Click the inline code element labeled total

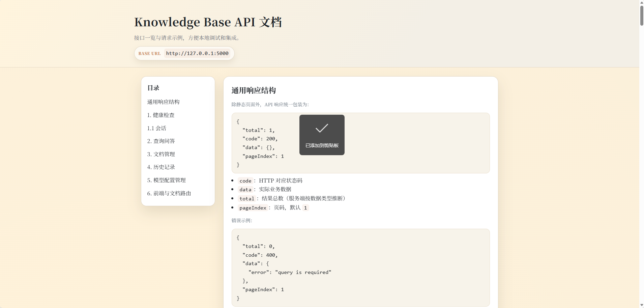[x=247, y=198]
